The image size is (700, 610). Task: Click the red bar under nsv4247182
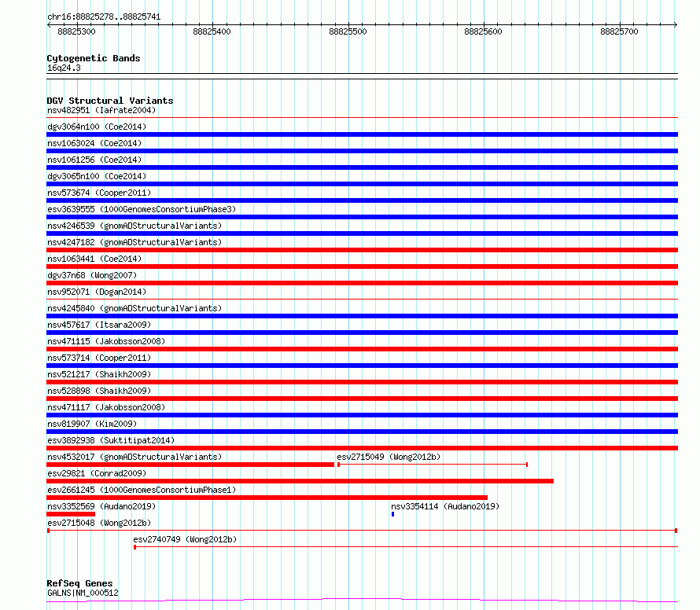pyautogui.click(x=362, y=250)
